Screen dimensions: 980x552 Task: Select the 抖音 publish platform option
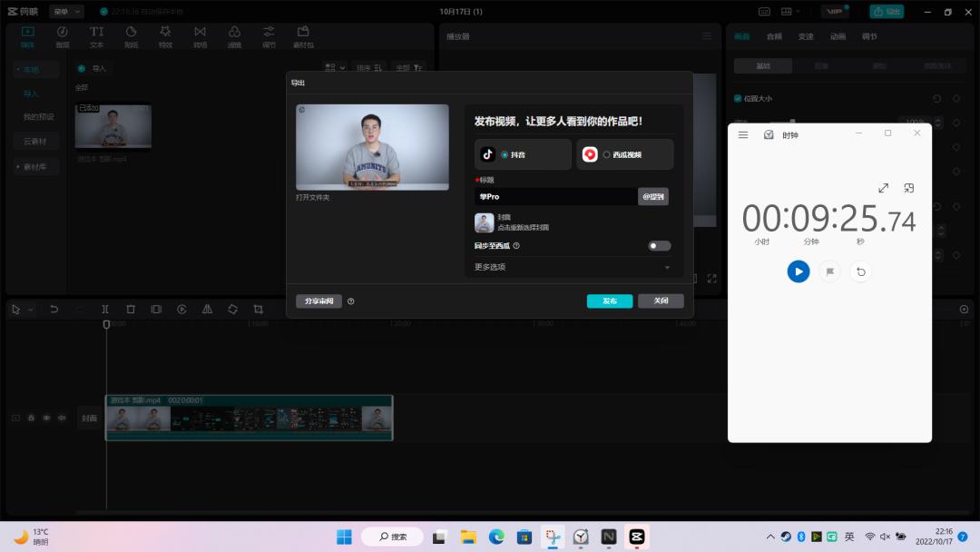point(524,154)
